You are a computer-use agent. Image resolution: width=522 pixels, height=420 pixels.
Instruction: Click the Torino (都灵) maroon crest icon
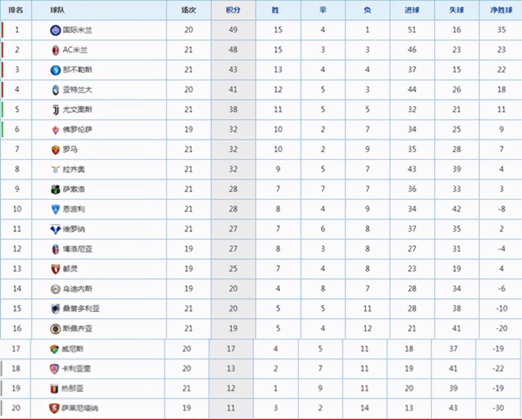pyautogui.click(x=55, y=269)
